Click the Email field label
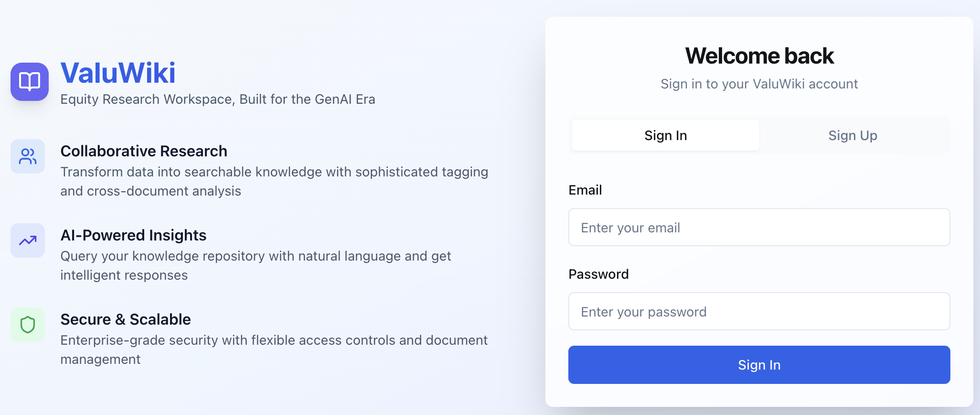 point(585,190)
